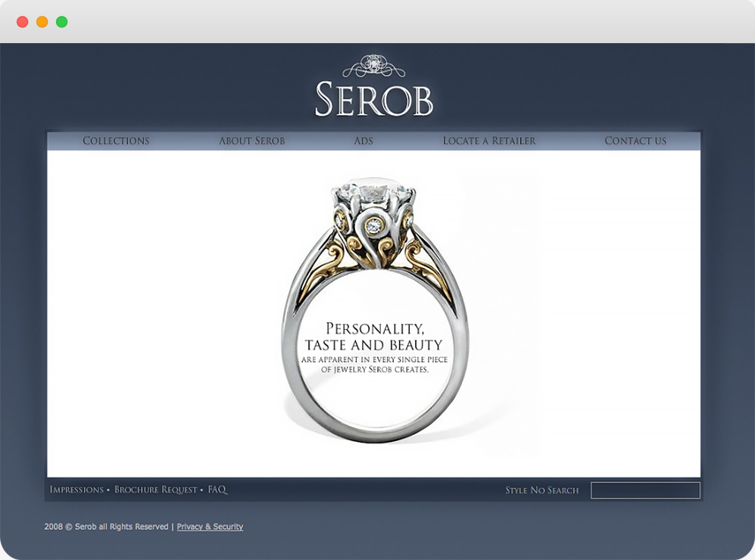This screenshot has width=755, height=560.
Task: Open the Privacy & Security link
Action: 210,527
